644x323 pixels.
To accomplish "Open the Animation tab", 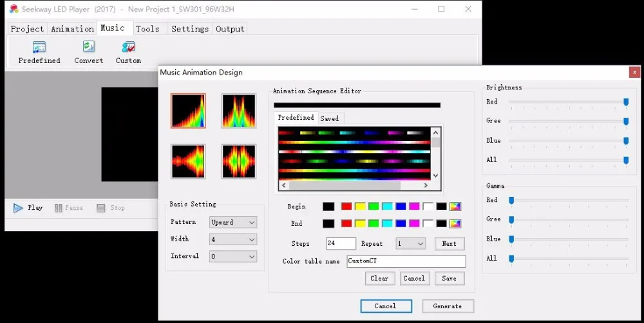I will click(x=72, y=29).
